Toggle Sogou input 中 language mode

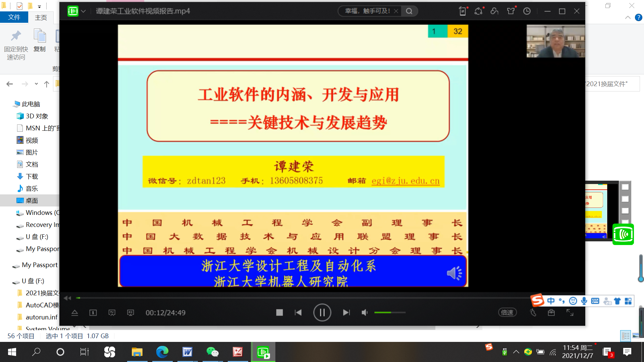coord(551,301)
